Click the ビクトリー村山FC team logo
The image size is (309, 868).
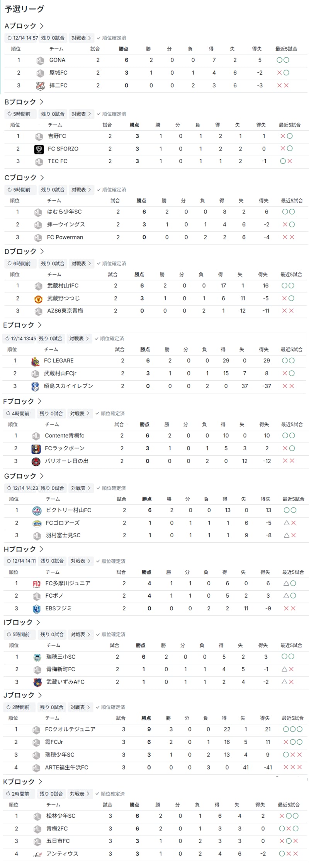(x=37, y=511)
